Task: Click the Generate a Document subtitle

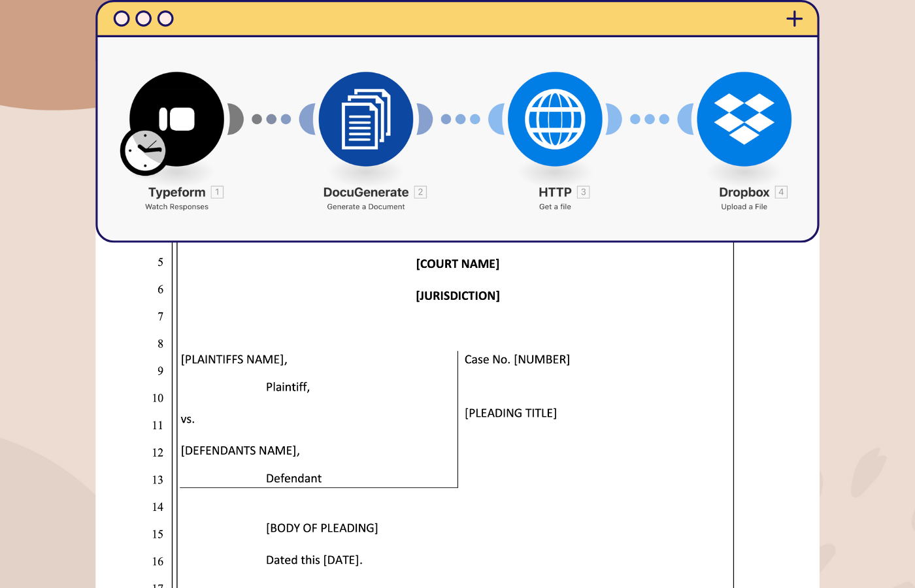Action: (366, 206)
